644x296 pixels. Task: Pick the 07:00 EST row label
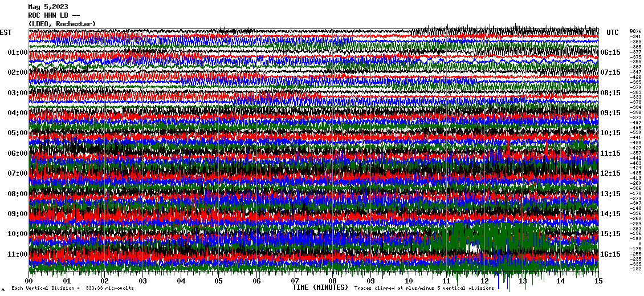(18, 173)
